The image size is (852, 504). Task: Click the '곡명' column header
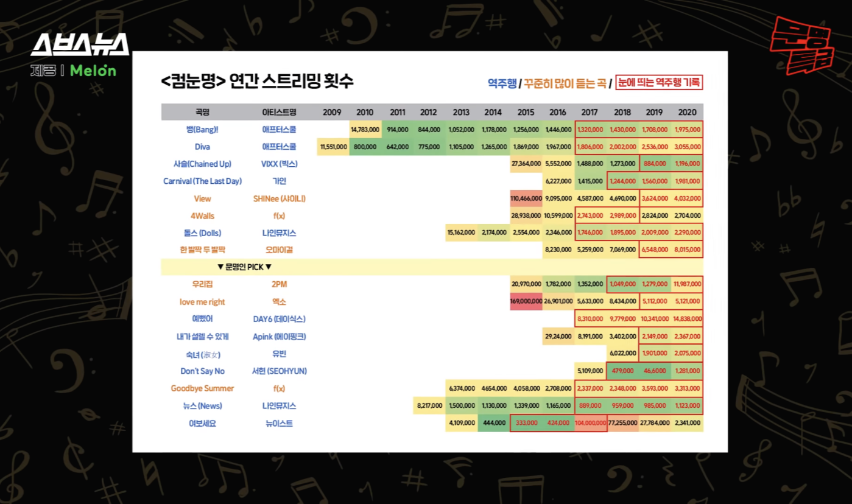coord(203,113)
